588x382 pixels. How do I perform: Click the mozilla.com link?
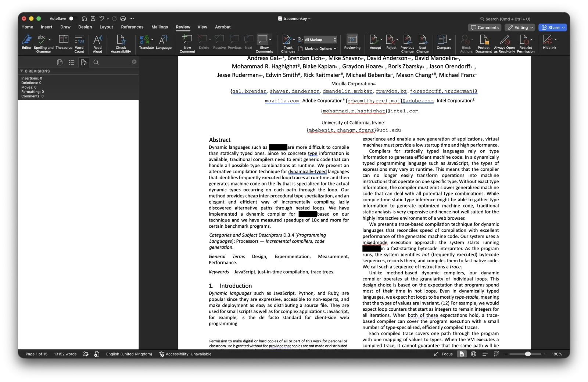point(282,101)
